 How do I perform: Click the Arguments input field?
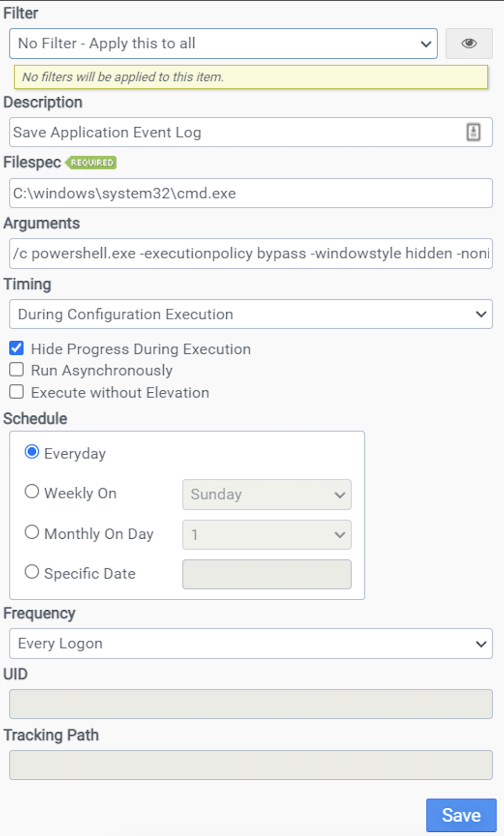point(251,254)
